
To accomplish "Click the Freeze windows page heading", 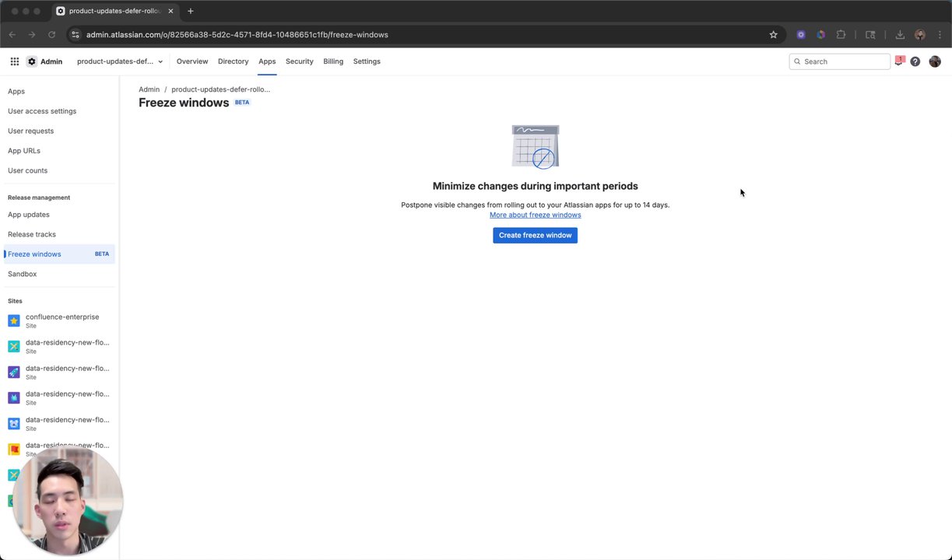I will (184, 103).
